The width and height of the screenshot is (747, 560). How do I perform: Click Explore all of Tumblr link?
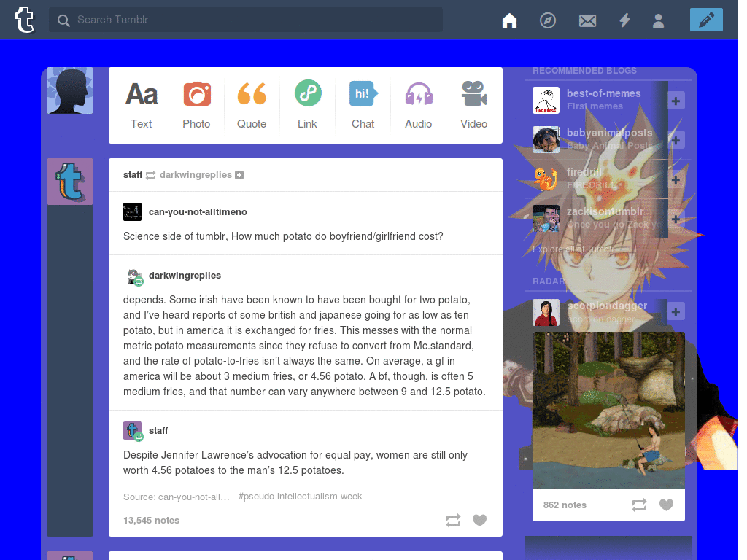[573, 249]
